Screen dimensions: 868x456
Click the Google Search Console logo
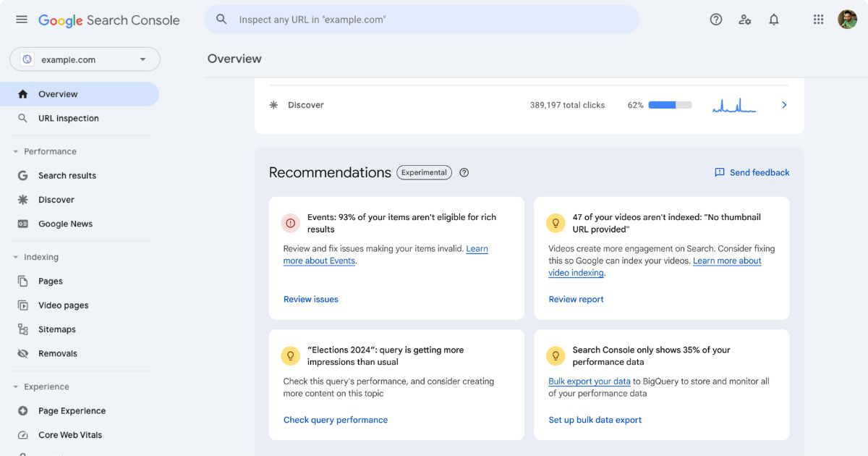(109, 20)
